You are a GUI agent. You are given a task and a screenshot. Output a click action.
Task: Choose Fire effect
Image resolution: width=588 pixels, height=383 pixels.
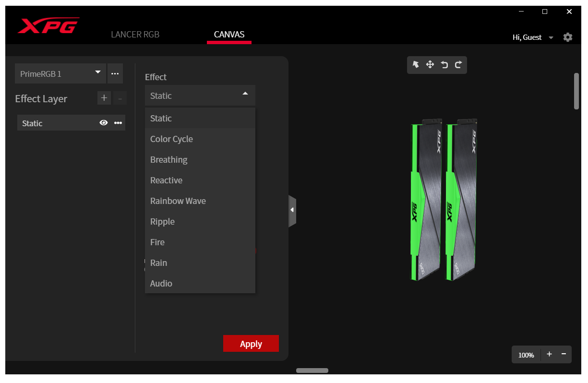point(200,242)
